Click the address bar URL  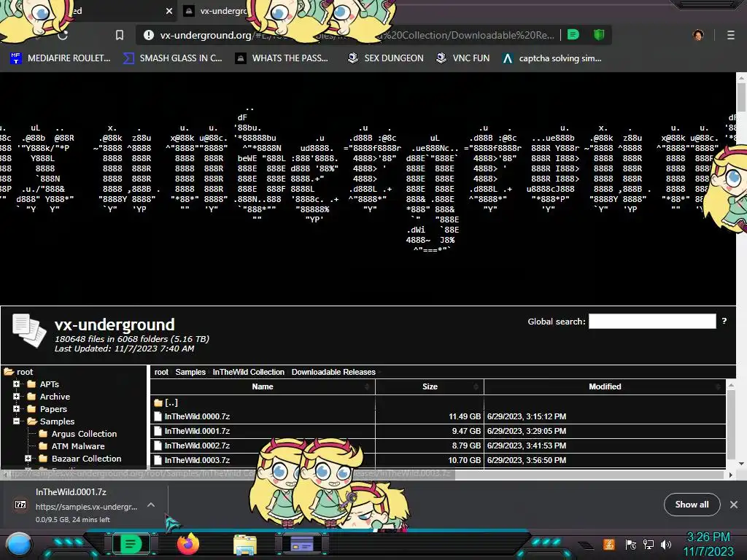357,35
